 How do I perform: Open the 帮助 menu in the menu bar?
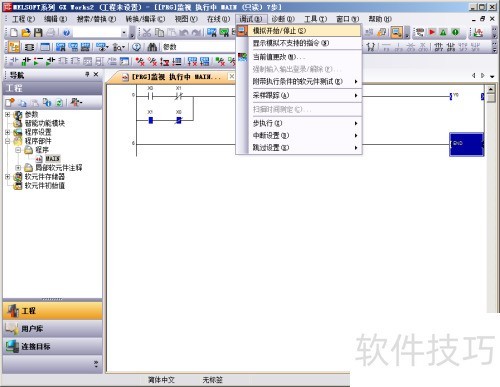(380, 19)
